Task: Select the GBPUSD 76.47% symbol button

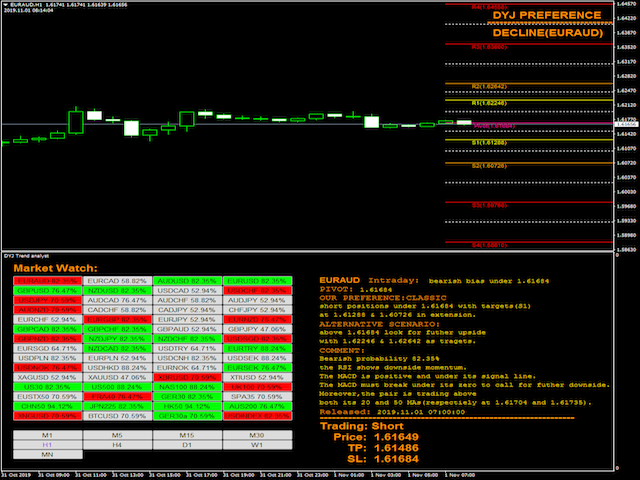Action: pos(46,291)
